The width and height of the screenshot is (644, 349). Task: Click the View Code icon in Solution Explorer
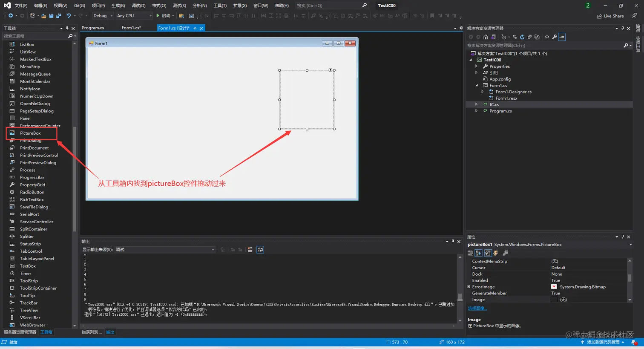pos(547,37)
